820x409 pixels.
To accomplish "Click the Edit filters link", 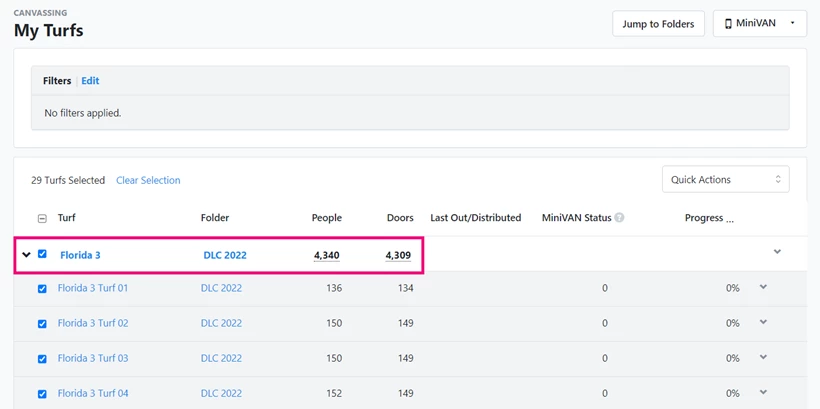I will coord(90,81).
